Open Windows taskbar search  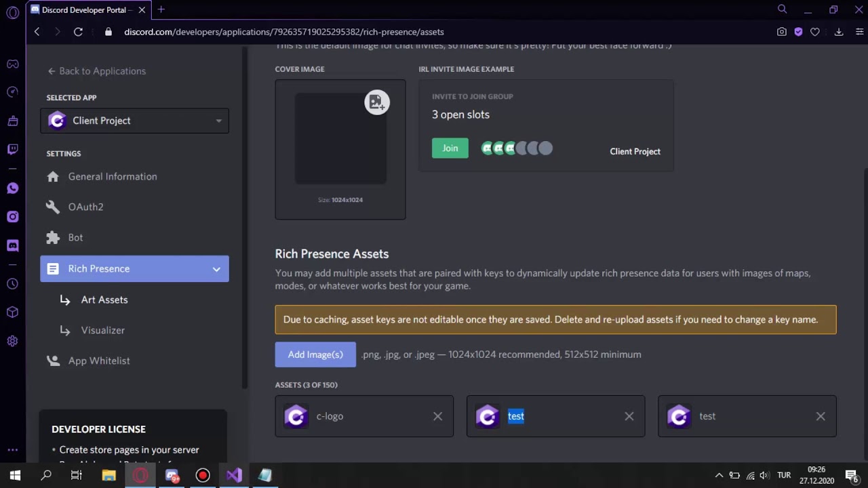(46, 475)
